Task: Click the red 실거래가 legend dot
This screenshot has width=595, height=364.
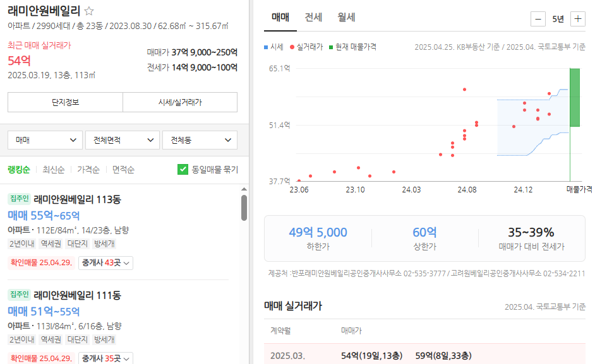Action: [292, 47]
